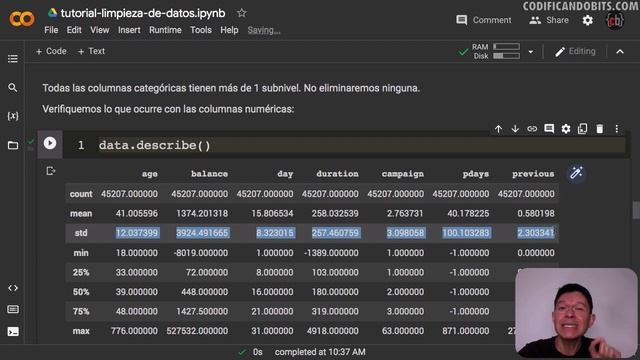Collapse the header with the chevron
The height and width of the screenshot is (360, 640).
coord(620,52)
